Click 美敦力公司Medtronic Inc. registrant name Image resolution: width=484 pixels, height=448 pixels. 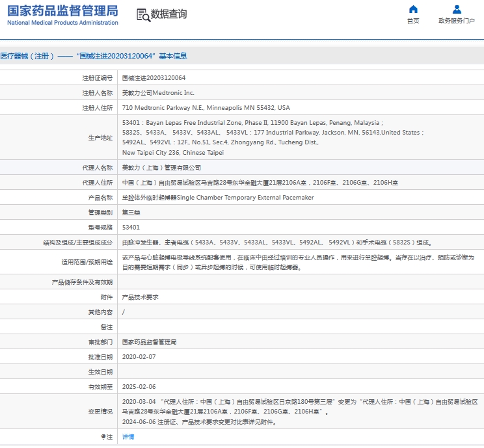(158, 93)
